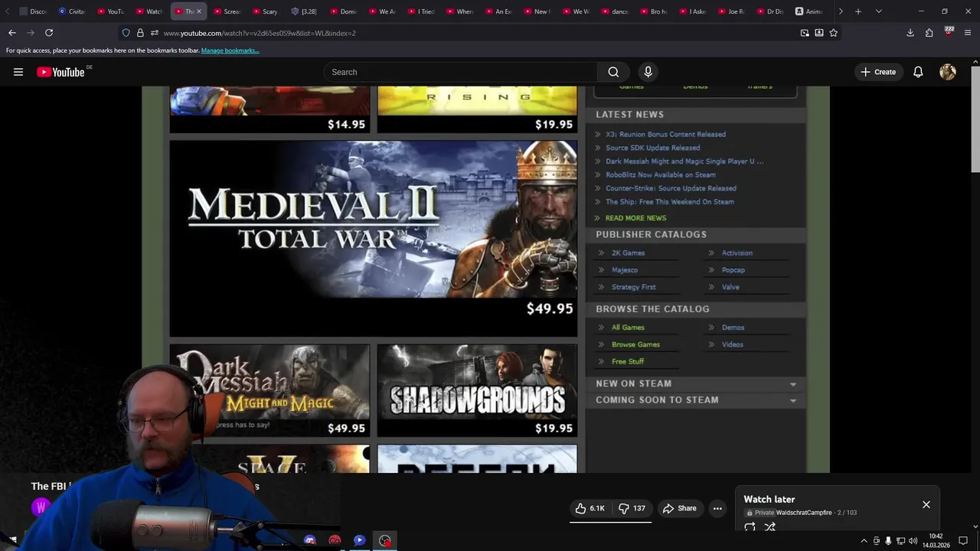Click the Manage bookmarks link
This screenshot has width=980, height=551.
click(x=230, y=51)
